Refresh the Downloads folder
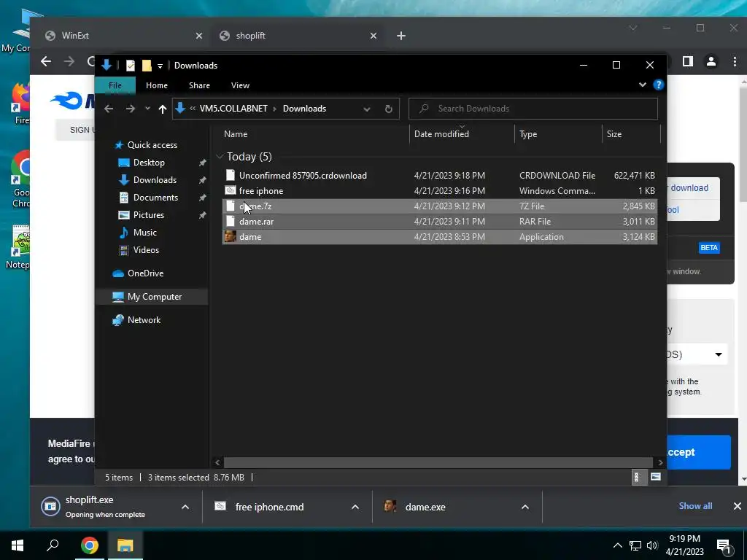Image resolution: width=747 pixels, height=560 pixels. (x=389, y=109)
